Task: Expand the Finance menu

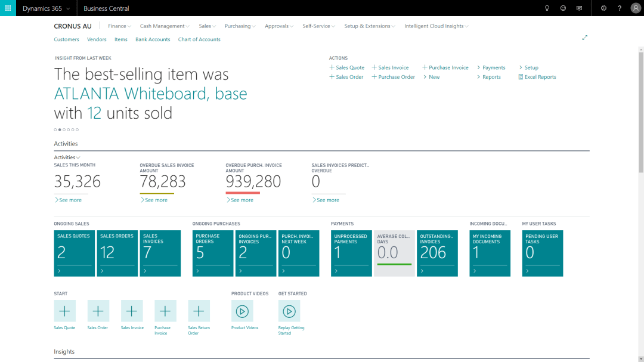Action: (x=119, y=26)
